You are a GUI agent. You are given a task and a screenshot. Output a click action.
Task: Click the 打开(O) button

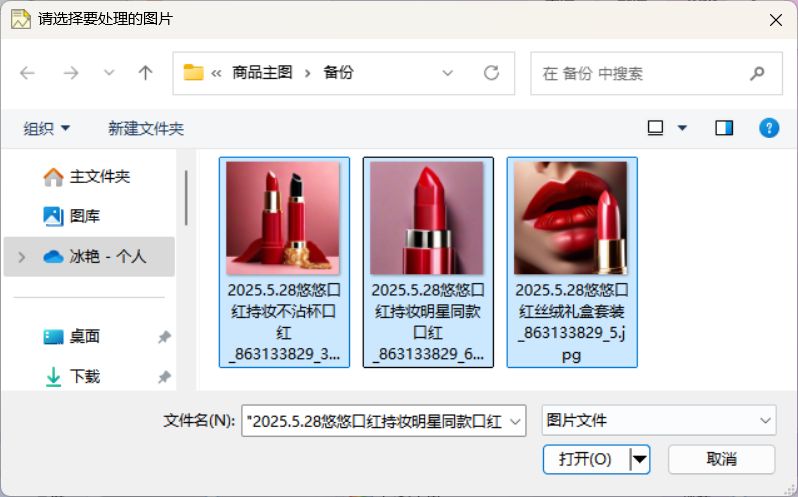(x=585, y=459)
